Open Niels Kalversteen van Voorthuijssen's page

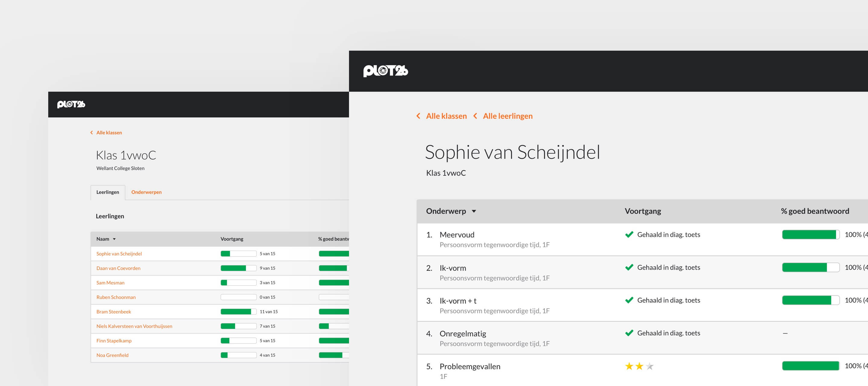134,326
